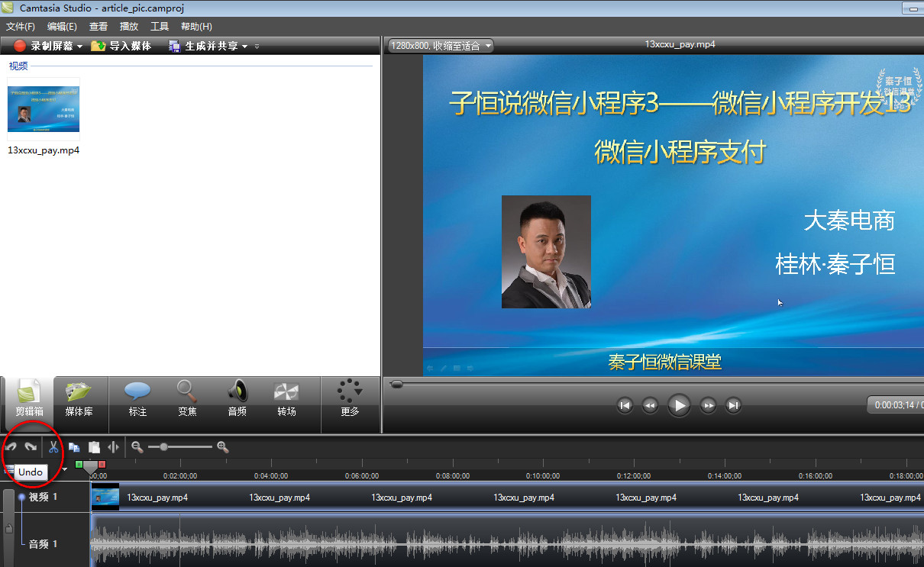Open the 音频 Audio tab
Viewport: 924px width, 567px height.
pos(237,399)
